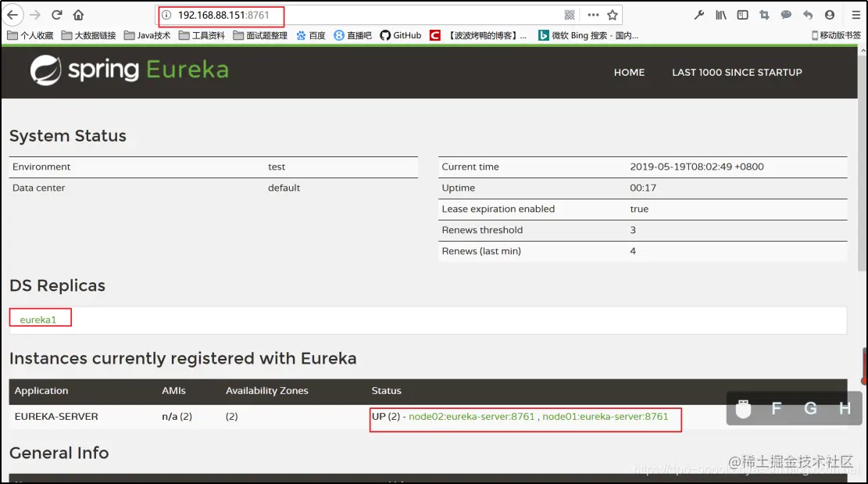This screenshot has height=484, width=868.
Task: Click the page vertical scrollbar up arrow
Action: pyautogui.click(x=863, y=50)
